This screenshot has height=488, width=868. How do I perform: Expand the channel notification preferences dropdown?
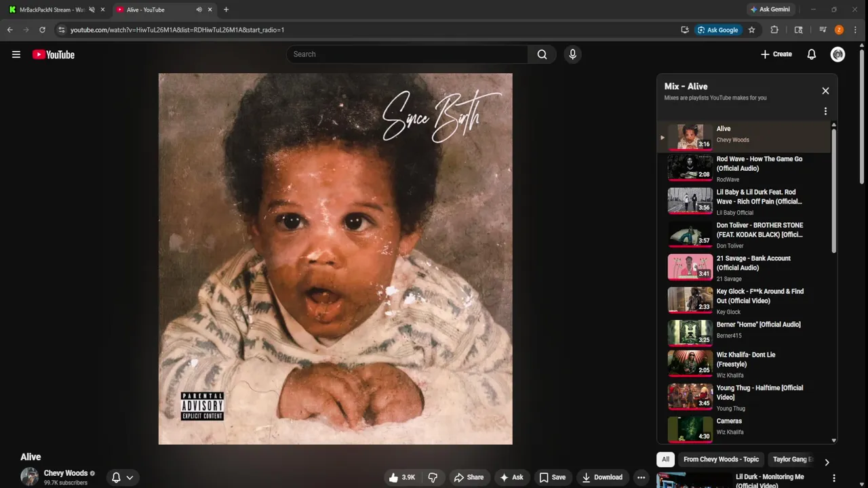point(123,477)
